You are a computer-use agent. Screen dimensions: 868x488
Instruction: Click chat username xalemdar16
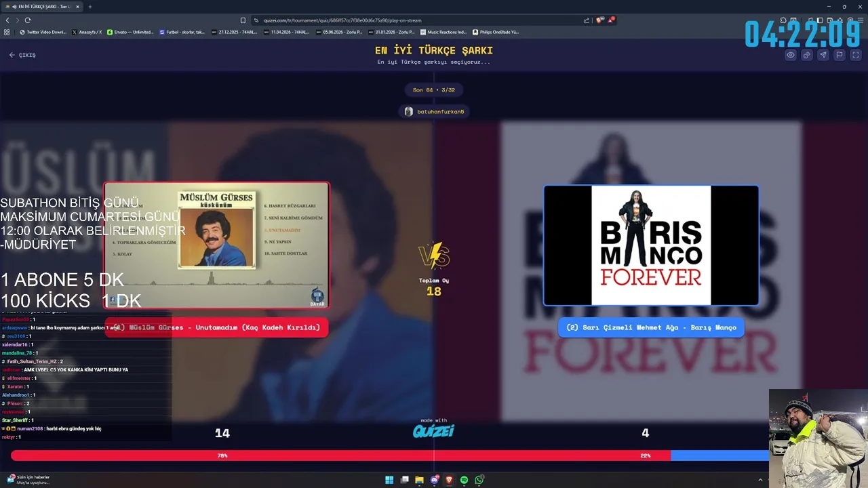coord(14,344)
